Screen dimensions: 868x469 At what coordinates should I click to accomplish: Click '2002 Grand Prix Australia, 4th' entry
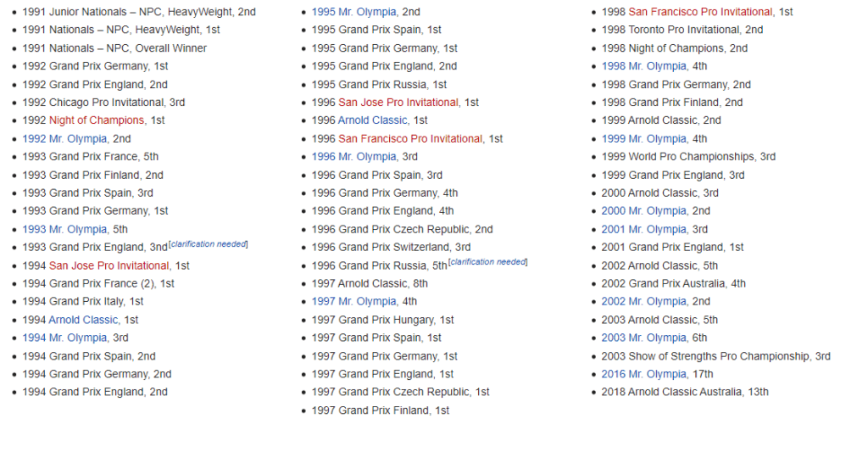[674, 283]
